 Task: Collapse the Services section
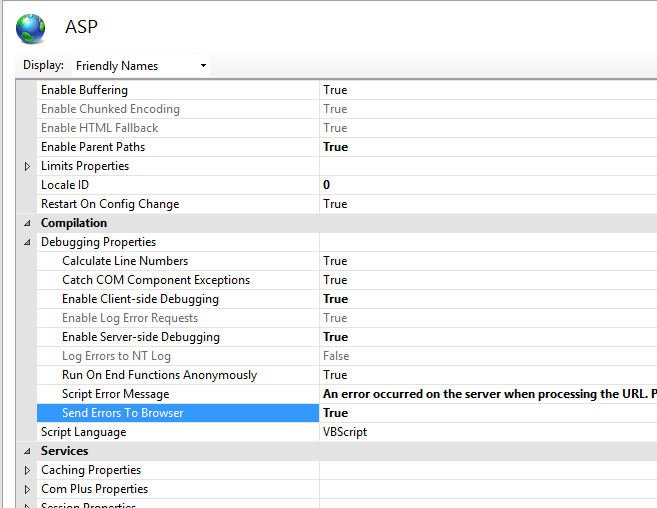coord(27,451)
